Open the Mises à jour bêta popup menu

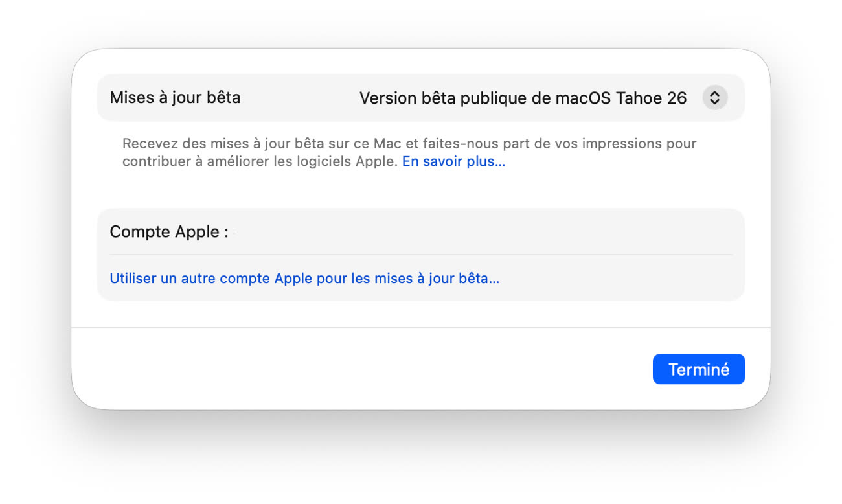coord(715,98)
